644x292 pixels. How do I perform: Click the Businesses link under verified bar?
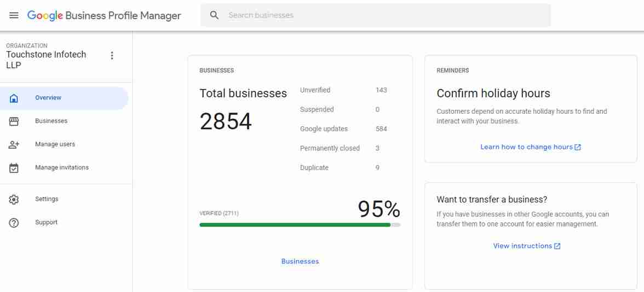(x=300, y=261)
